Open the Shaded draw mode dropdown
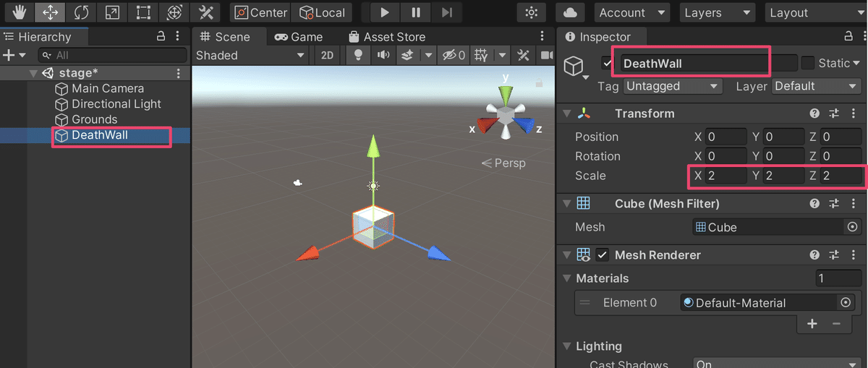 tap(251, 55)
